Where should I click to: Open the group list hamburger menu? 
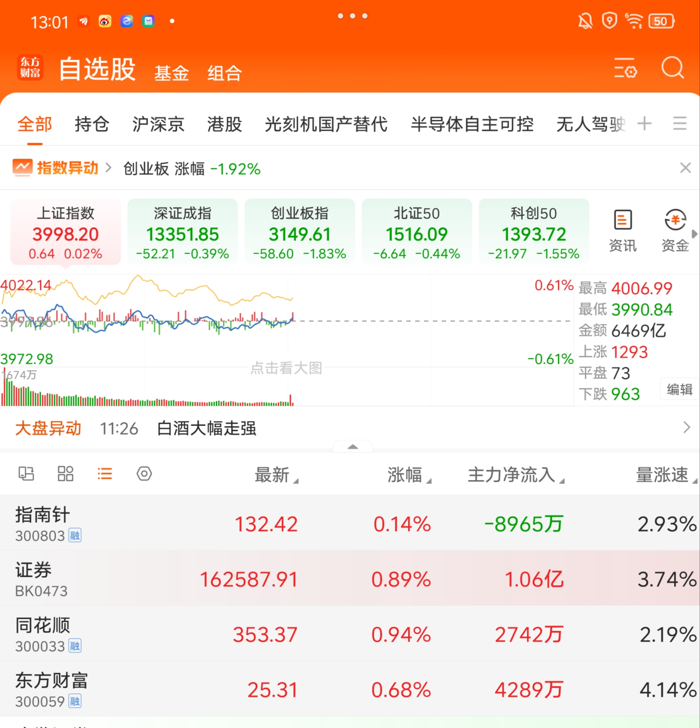(x=680, y=123)
